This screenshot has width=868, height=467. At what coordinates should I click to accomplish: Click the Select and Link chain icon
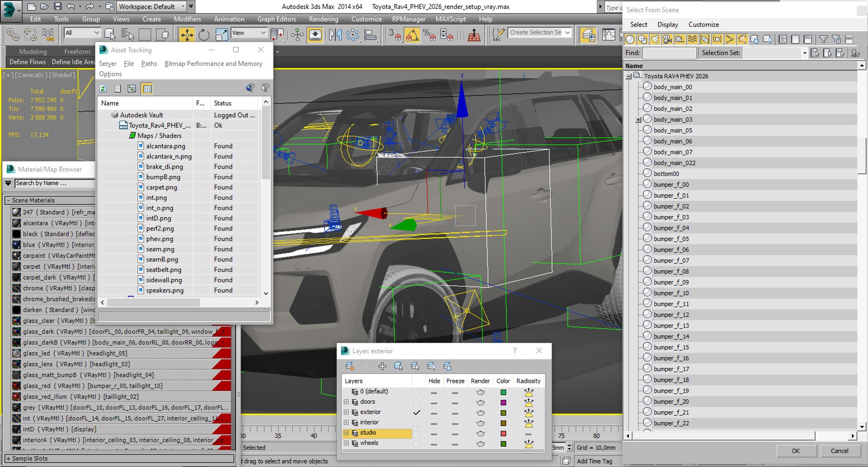pos(13,35)
